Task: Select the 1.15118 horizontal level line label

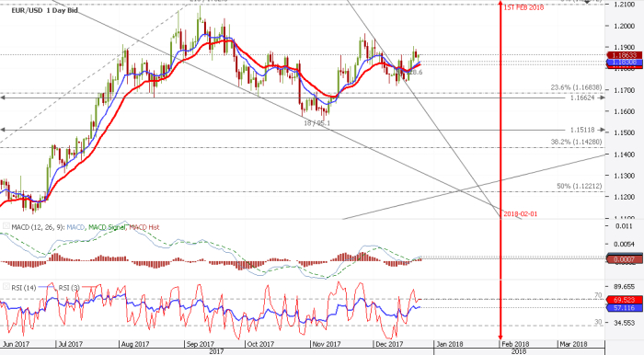Action: click(582, 130)
